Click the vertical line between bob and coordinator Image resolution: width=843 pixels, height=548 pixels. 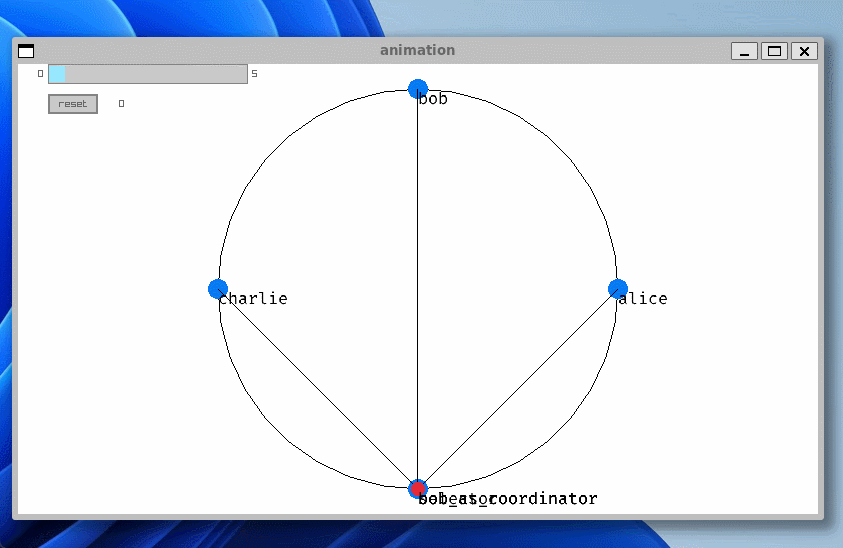point(418,290)
